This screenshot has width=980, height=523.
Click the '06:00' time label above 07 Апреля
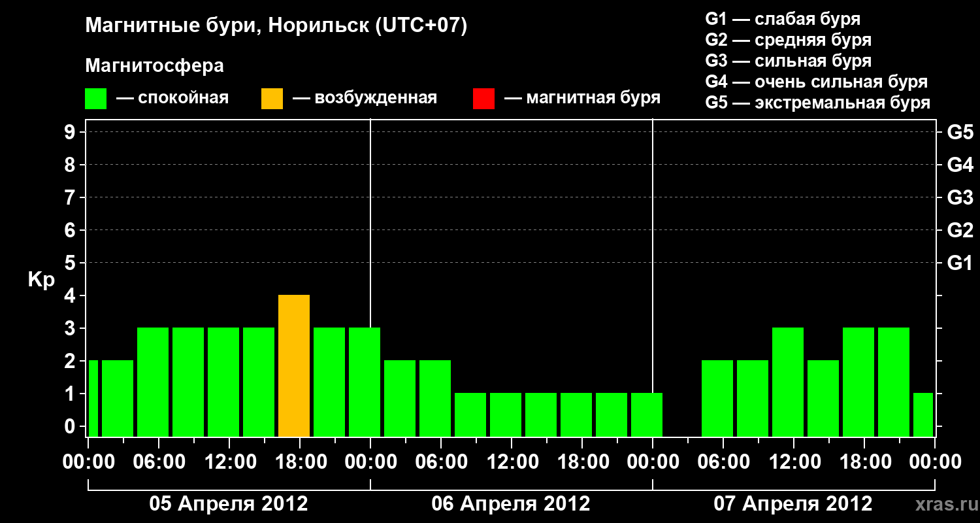(723, 462)
